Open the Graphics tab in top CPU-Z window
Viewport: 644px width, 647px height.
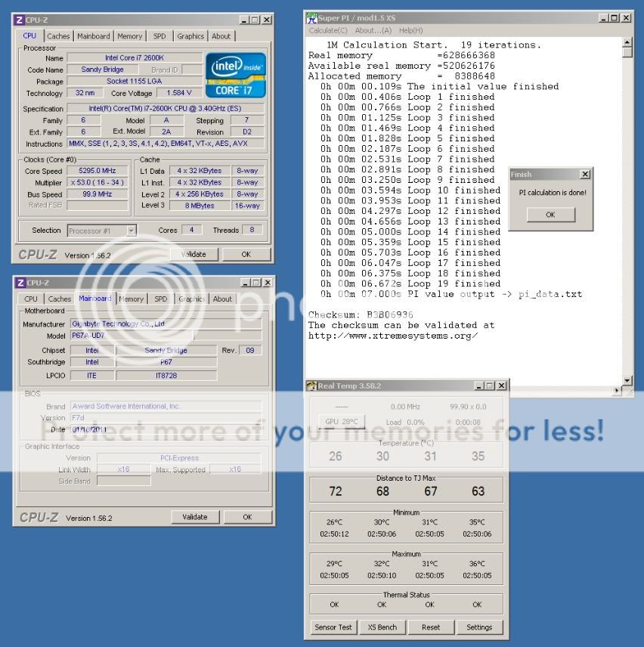click(190, 36)
